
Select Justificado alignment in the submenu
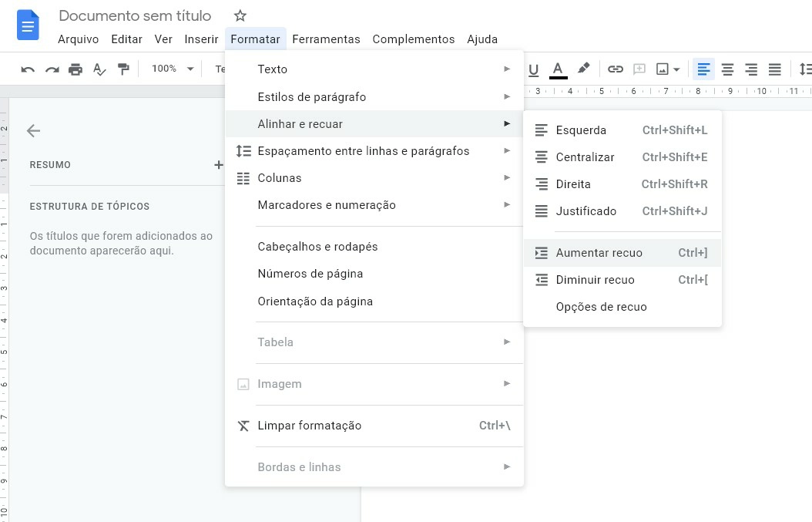tap(622, 211)
